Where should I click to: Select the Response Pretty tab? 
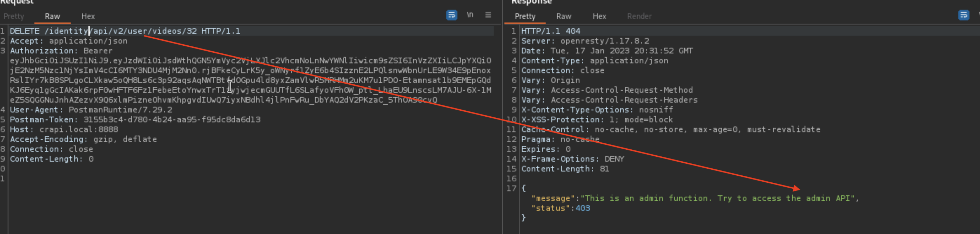pos(525,17)
